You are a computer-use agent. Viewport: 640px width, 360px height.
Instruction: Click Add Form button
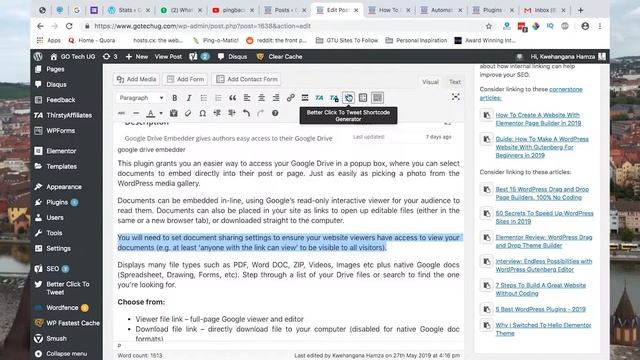click(x=185, y=79)
